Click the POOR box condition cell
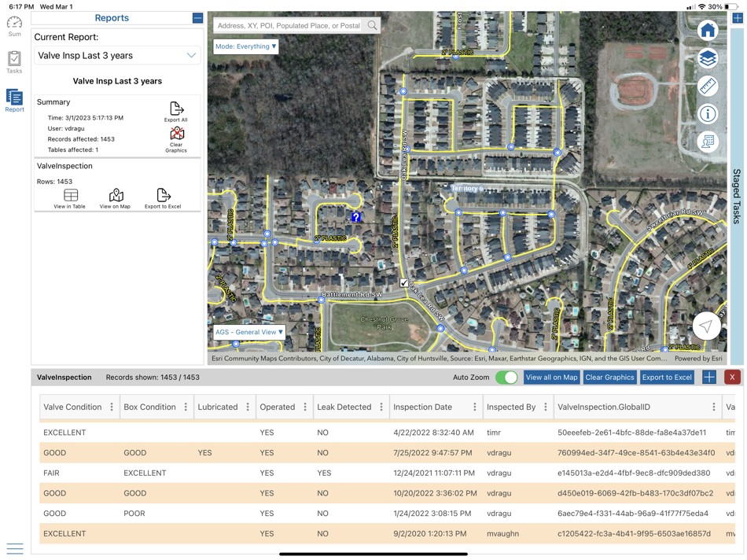This screenshot has height=560, width=747. click(134, 514)
